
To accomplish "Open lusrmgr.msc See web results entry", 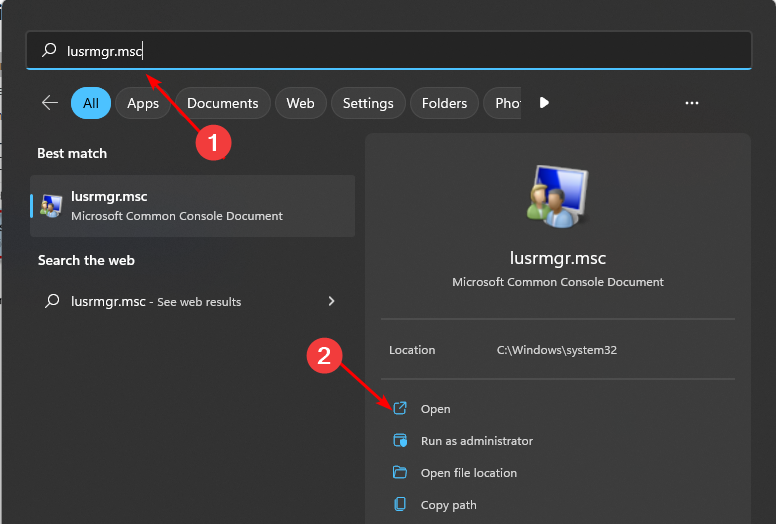I will click(193, 301).
